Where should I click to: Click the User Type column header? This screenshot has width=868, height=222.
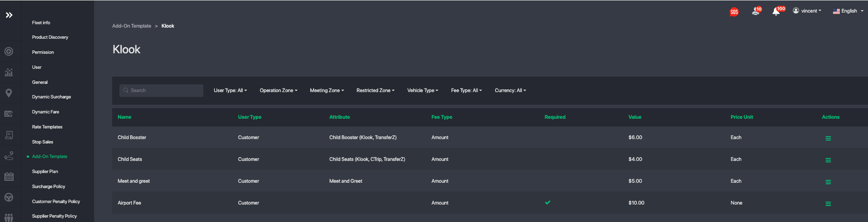(x=250, y=117)
